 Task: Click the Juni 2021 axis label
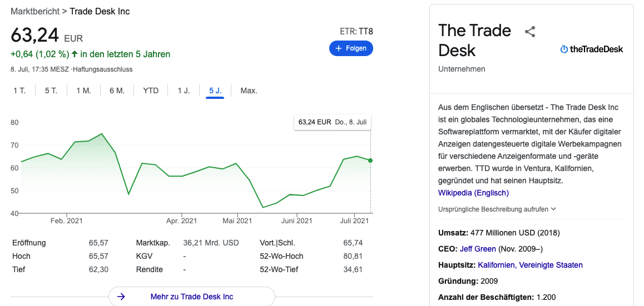[x=296, y=220]
